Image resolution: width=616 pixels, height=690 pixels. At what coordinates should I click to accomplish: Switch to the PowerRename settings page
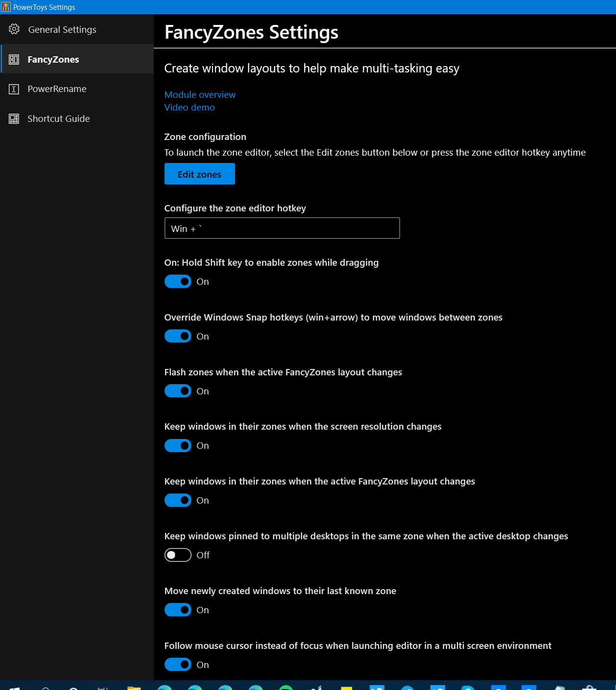click(57, 89)
